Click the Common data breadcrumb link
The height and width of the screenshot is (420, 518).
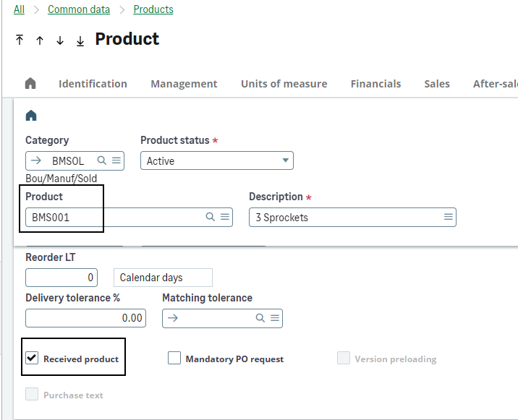point(79,9)
